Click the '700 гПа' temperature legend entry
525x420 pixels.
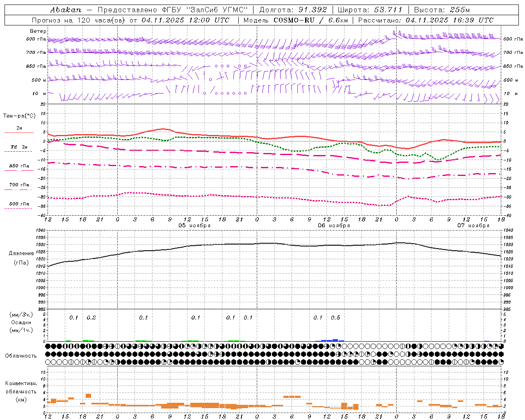click(19, 185)
